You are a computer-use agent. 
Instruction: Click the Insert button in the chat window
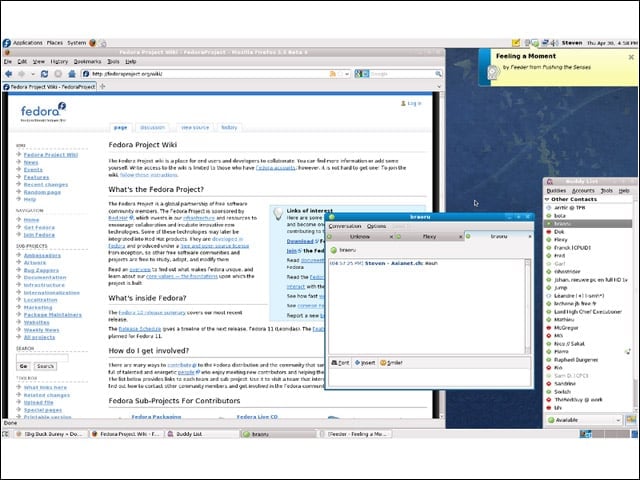(365, 362)
